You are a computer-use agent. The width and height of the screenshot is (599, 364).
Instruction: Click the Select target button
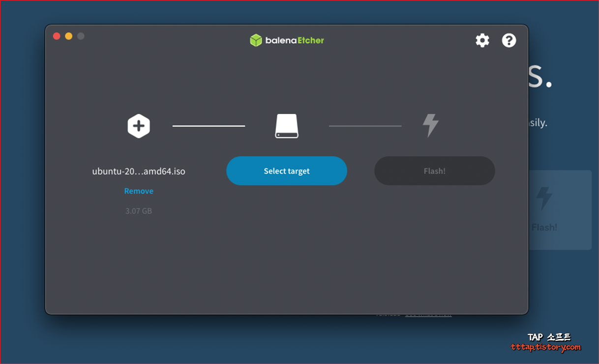[x=287, y=171]
